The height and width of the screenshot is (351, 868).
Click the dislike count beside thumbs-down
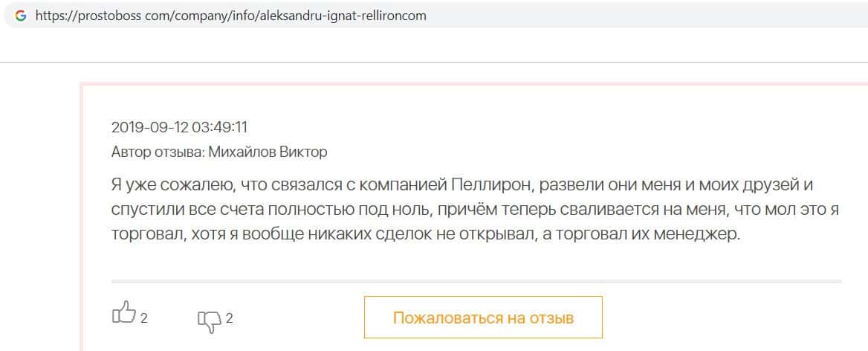[230, 318]
